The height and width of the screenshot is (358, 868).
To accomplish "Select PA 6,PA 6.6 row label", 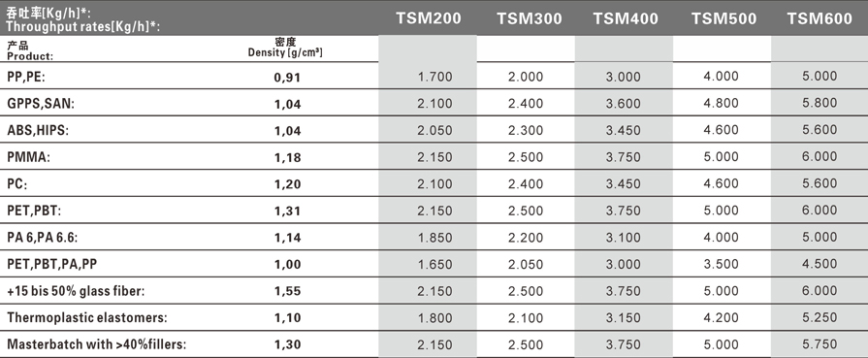I will 42,238.
